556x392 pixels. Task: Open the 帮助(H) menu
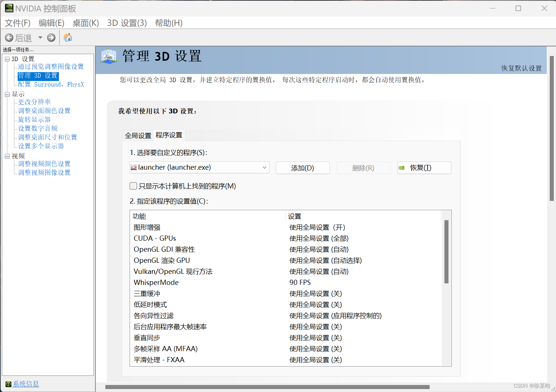169,23
